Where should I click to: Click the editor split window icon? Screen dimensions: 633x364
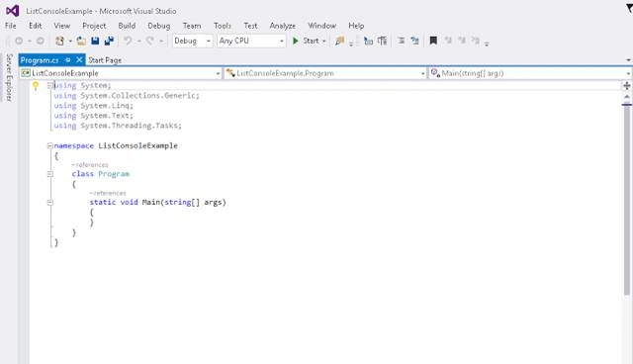coord(626,85)
